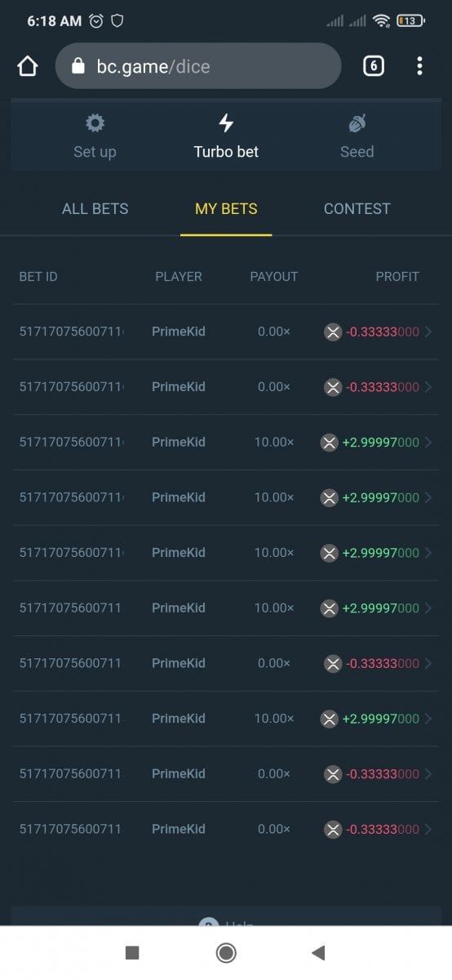The image size is (452, 980).
Task: Tap the Turbo bet lightning icon
Action: click(226, 123)
